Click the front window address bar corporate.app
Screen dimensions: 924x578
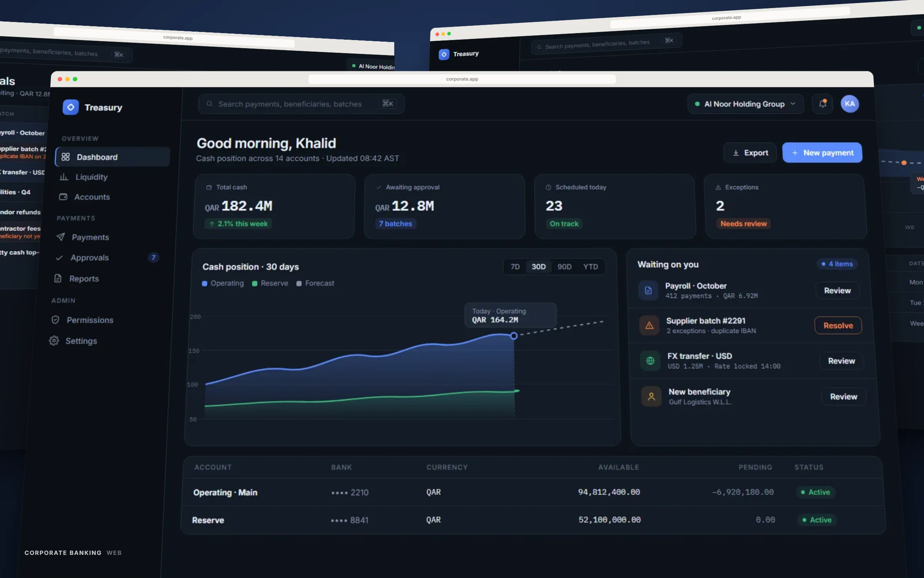[462, 79]
